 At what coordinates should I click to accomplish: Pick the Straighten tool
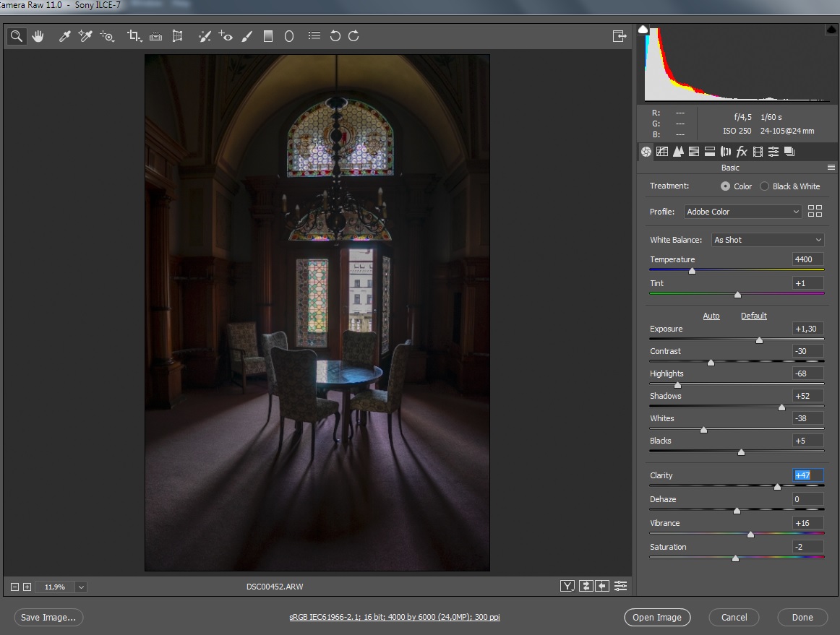155,36
